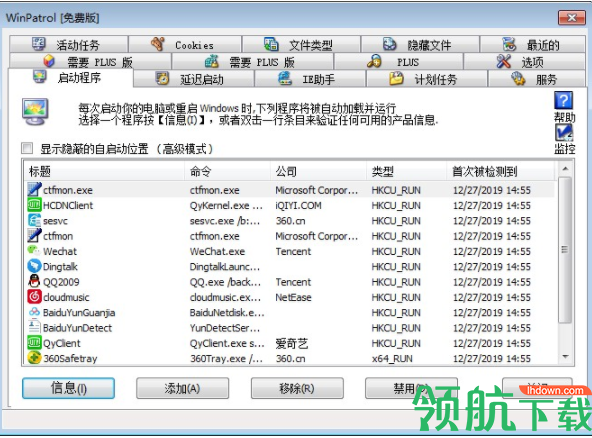Click the 爱奇艺 company cell
The width and height of the screenshot is (592, 438).
292,343
